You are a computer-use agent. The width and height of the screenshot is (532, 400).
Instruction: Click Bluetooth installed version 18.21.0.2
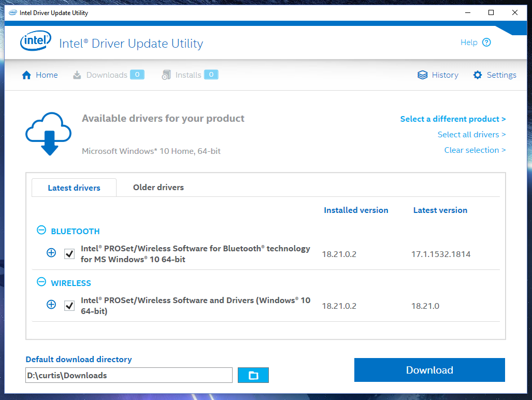tap(339, 254)
